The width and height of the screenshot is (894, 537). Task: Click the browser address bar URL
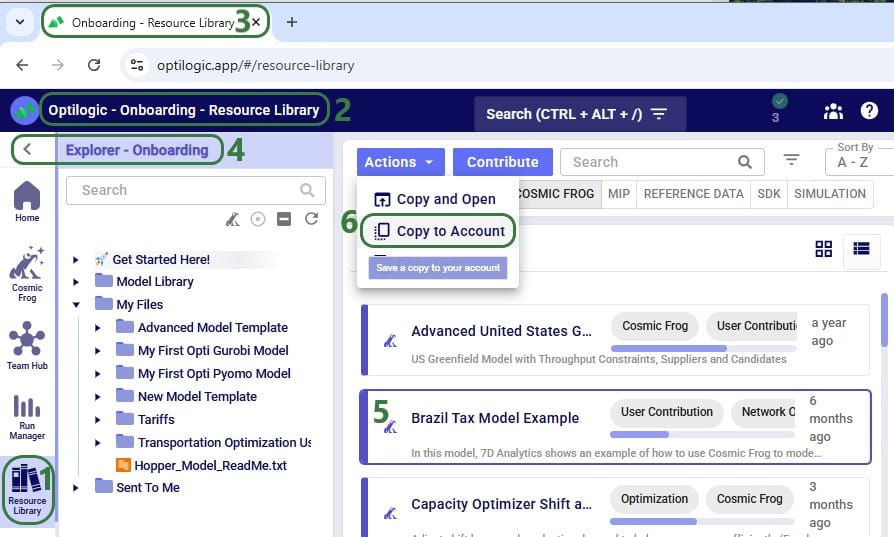tap(255, 65)
